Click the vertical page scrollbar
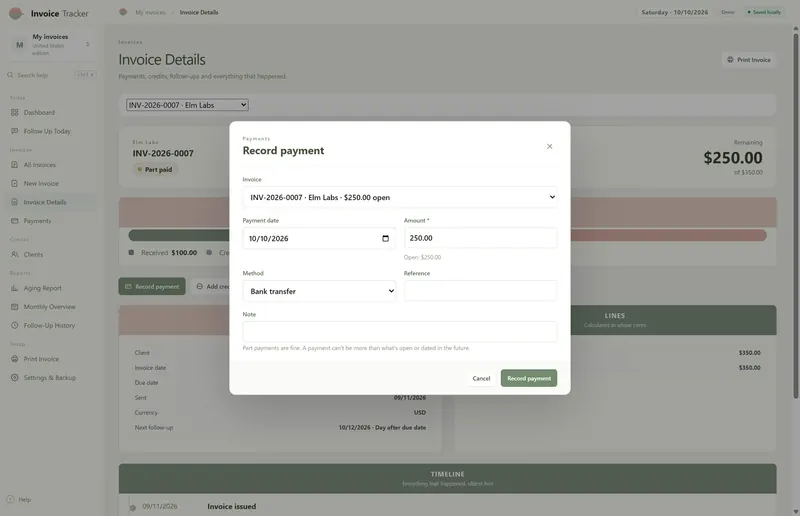The height and width of the screenshot is (516, 800). pos(795,214)
